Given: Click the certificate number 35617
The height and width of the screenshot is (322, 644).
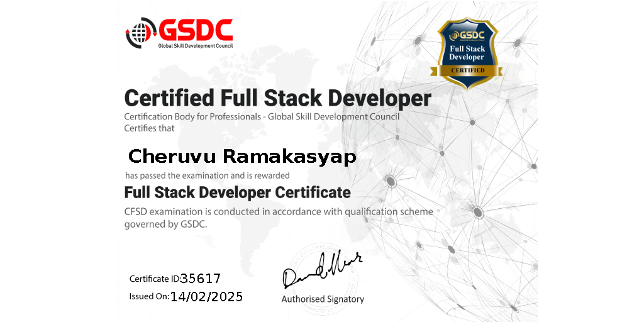Looking at the screenshot, I should point(201,279).
